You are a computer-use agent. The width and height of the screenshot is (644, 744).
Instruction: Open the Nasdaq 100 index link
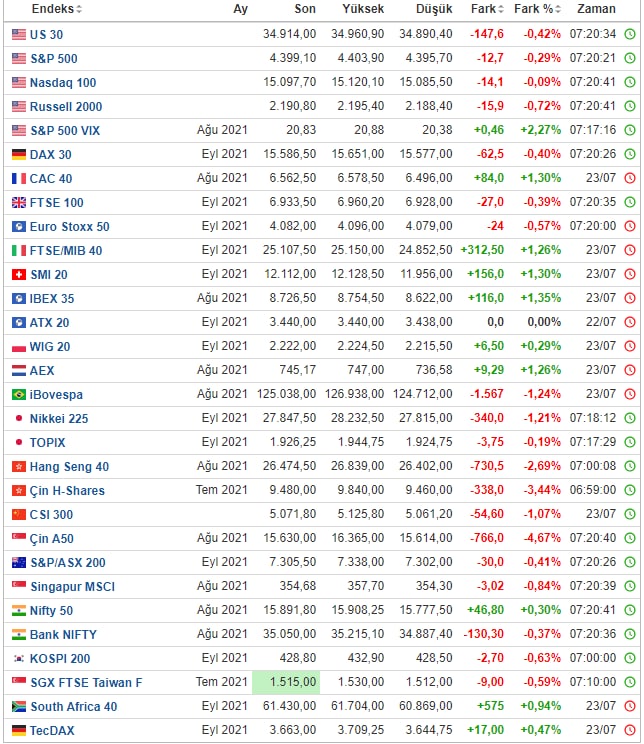pyautogui.click(x=63, y=83)
